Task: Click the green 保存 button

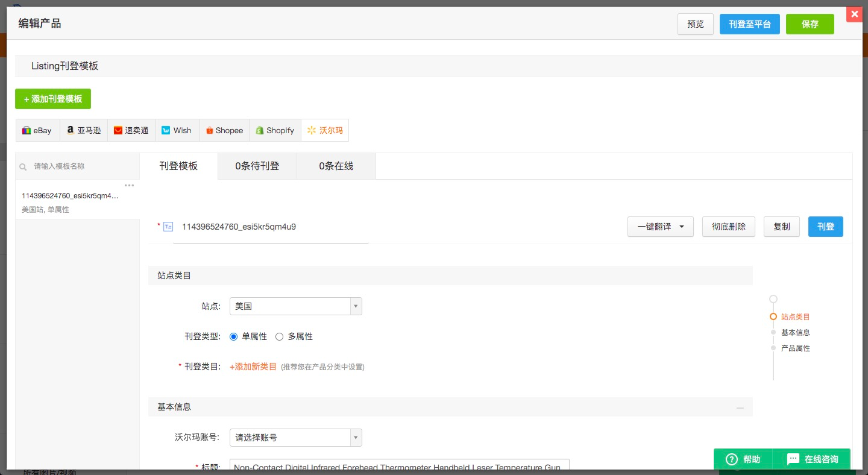Action: pos(810,24)
